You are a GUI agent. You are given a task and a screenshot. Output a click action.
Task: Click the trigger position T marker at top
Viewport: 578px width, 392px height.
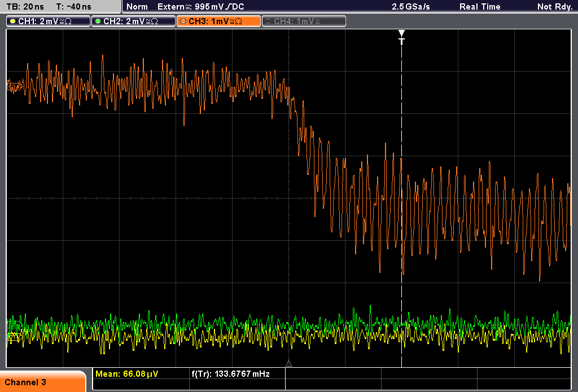click(x=401, y=37)
